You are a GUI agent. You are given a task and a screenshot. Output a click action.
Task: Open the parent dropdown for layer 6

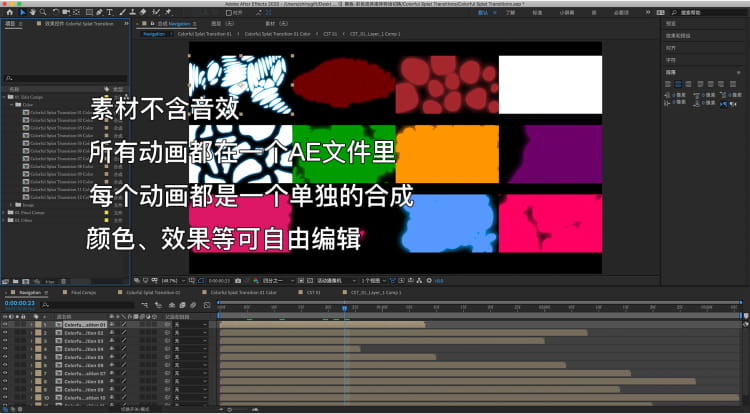(x=190, y=365)
